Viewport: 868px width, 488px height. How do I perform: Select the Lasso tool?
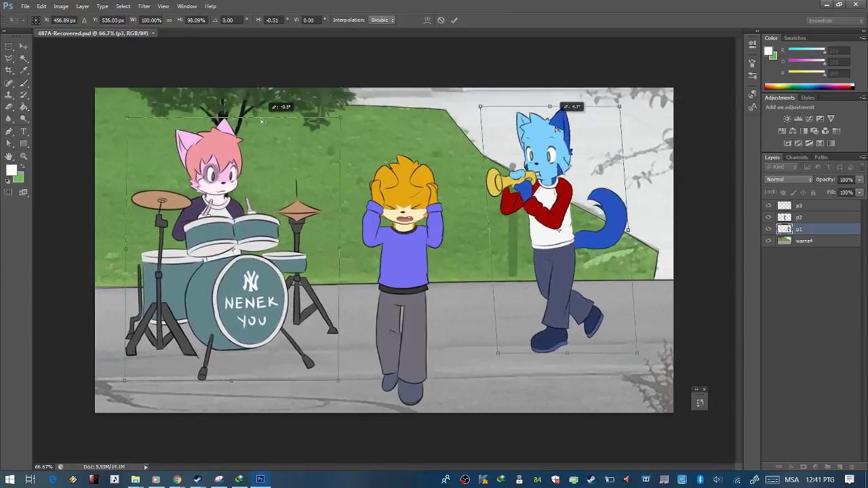[x=9, y=58]
